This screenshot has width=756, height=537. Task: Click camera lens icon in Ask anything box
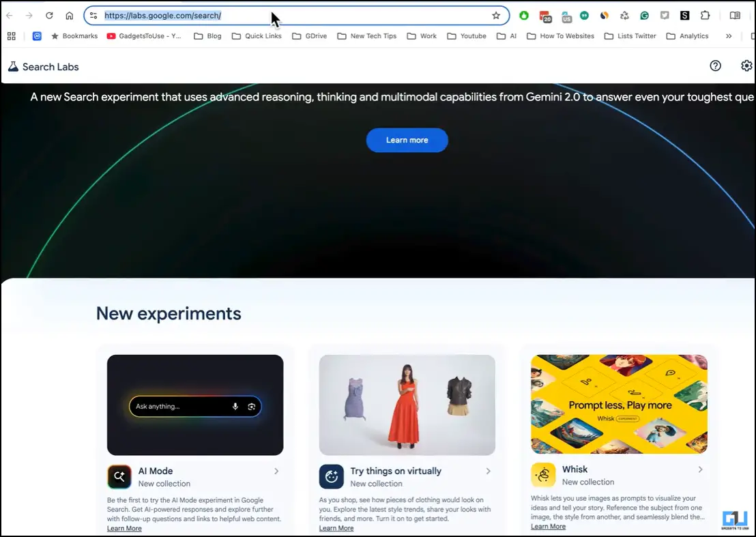coord(252,407)
